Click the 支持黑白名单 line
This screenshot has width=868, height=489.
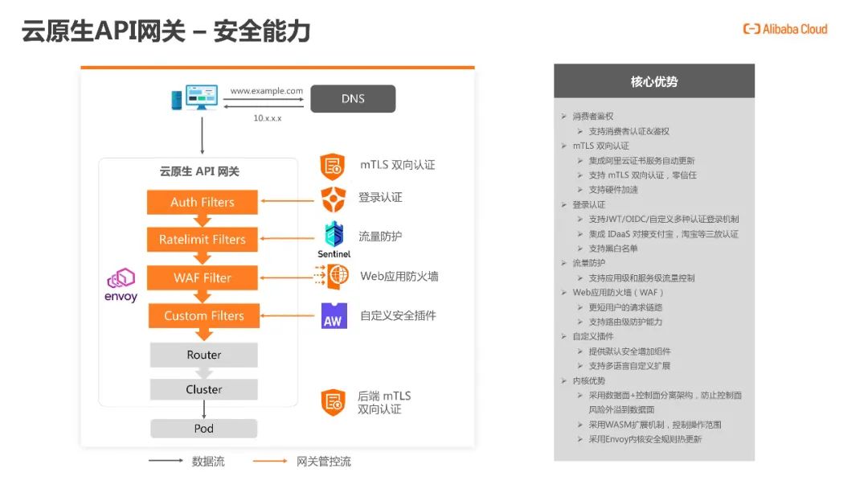click(613, 249)
